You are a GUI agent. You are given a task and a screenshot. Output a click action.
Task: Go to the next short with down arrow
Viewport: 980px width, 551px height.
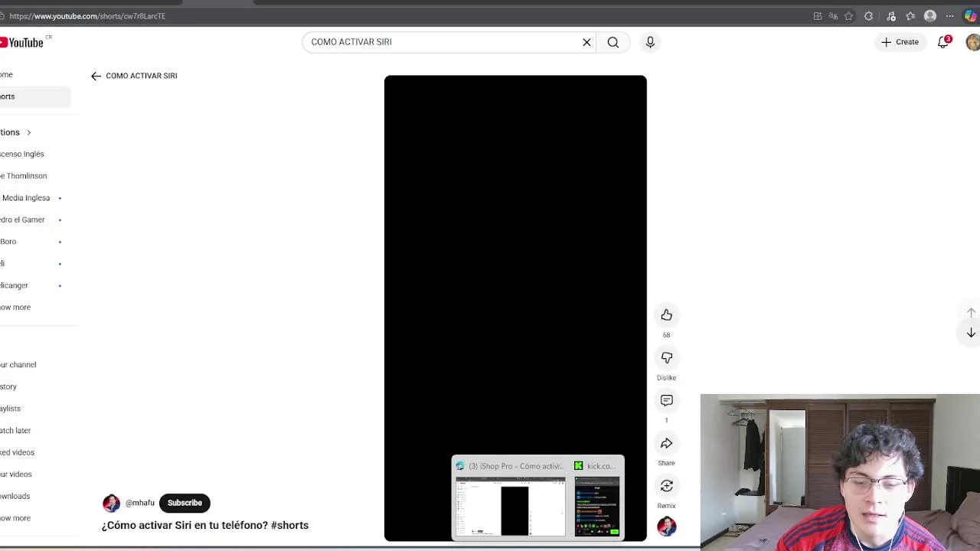click(971, 333)
